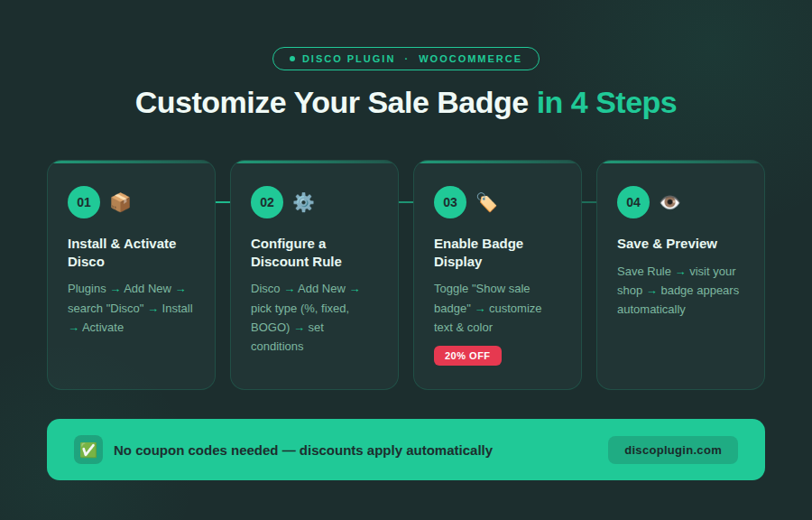Click the red 20% OFF badge

tap(467, 356)
